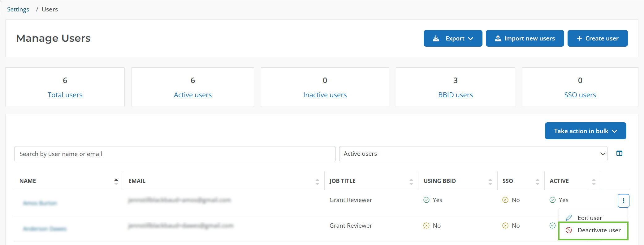
Task: Open the Export dropdown button
Action: (x=453, y=38)
